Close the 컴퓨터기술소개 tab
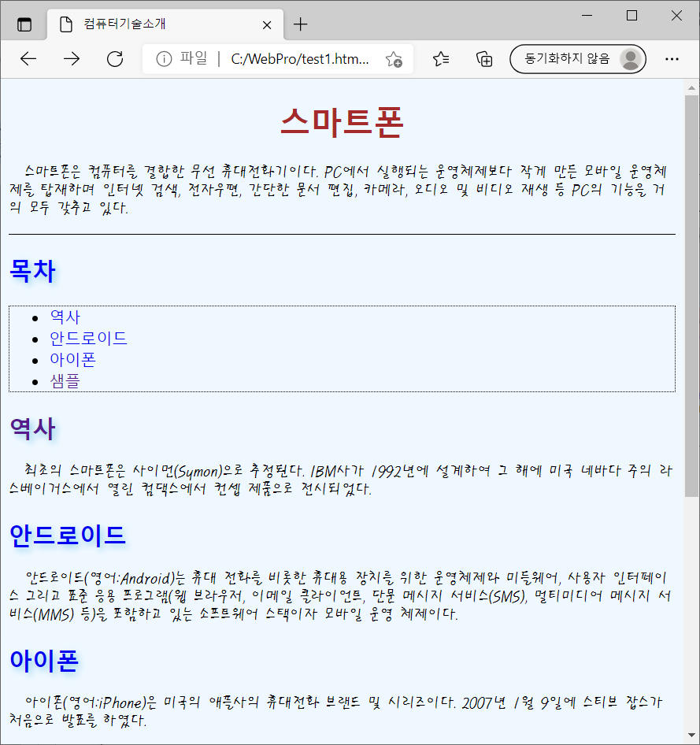Screen dimensions: 700x745 267,24
